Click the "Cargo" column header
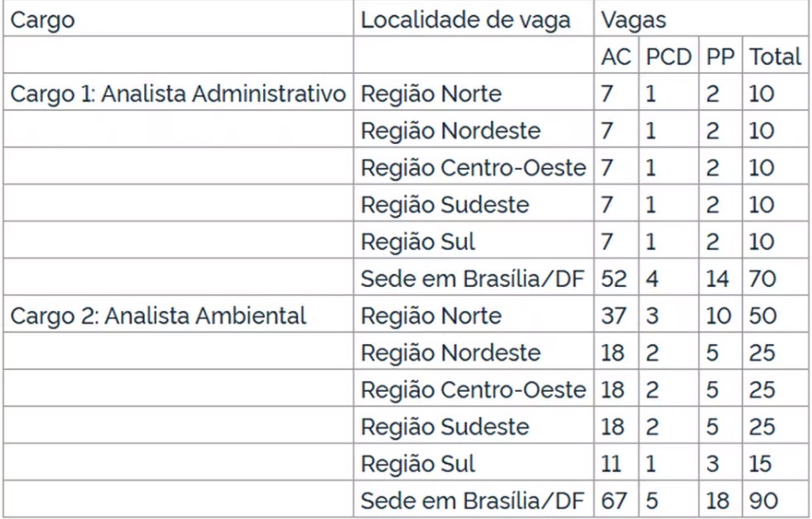The width and height of the screenshot is (812, 519). 43,20
